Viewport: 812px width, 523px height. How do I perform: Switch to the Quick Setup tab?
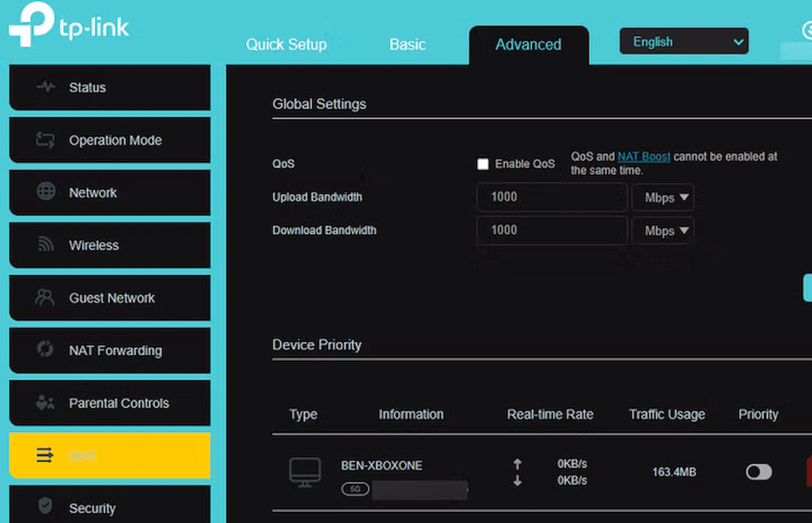tap(286, 45)
